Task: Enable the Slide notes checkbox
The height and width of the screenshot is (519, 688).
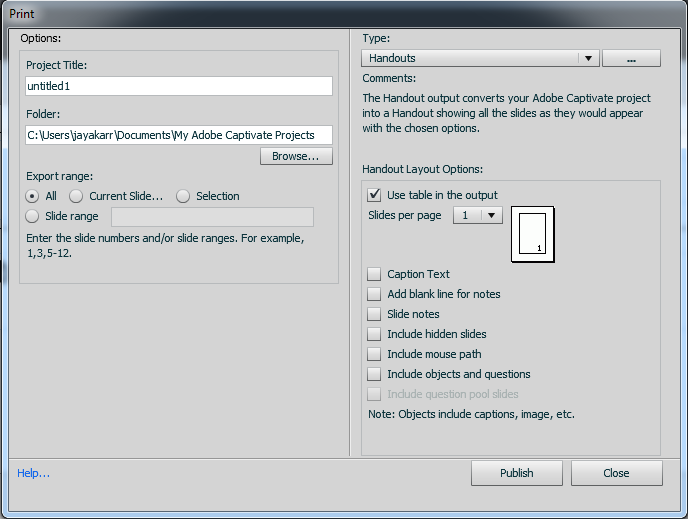Action: (374, 314)
